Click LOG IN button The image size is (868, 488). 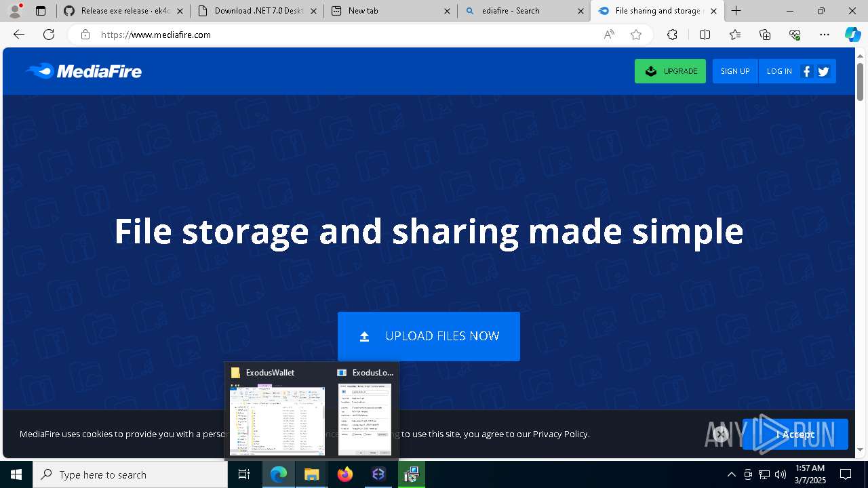[779, 71]
